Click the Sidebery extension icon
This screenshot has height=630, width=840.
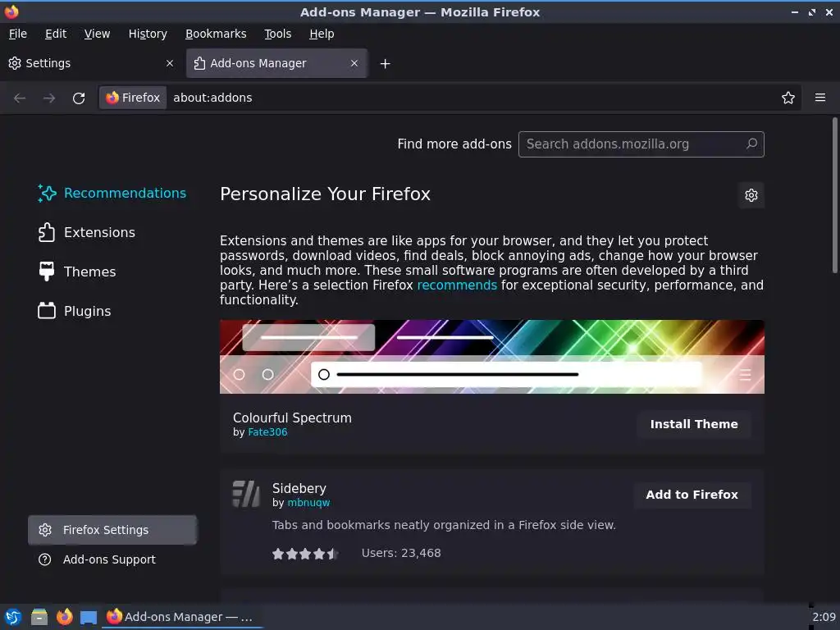[246, 493]
